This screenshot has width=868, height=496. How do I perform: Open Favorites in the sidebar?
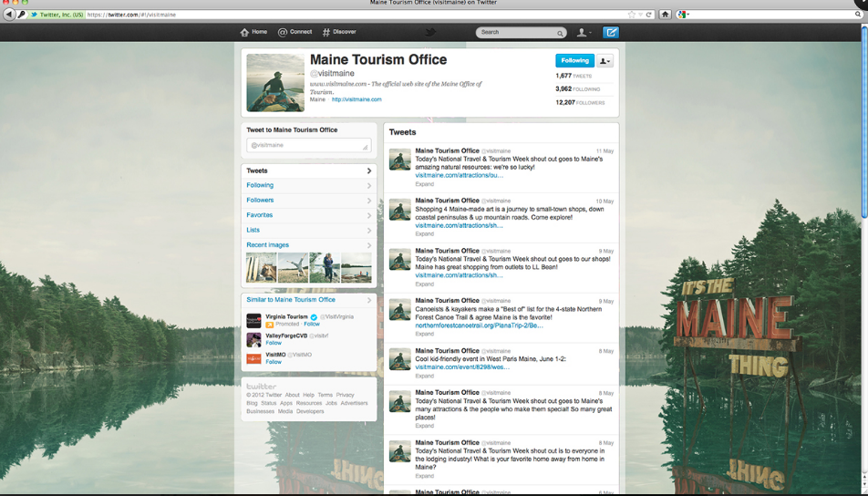(309, 215)
